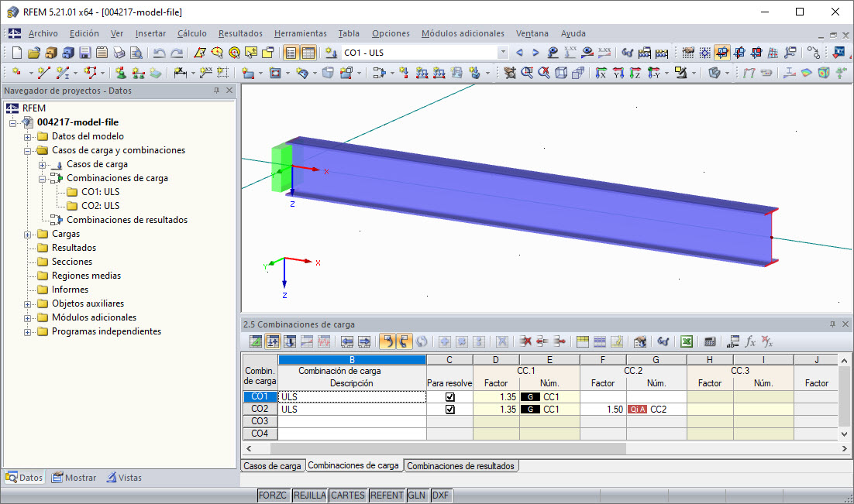Activate the zoom magnifier tool in toolbar
This screenshot has width=854, height=504.
coord(527,73)
